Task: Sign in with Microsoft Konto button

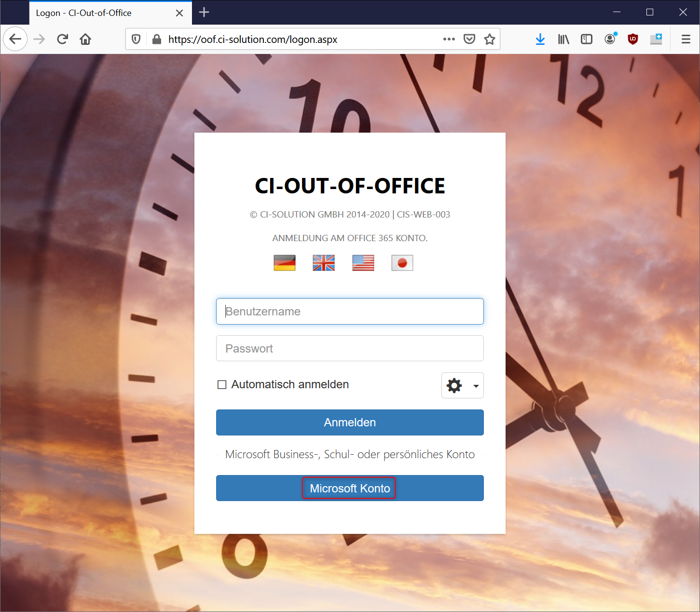Action: click(x=350, y=488)
